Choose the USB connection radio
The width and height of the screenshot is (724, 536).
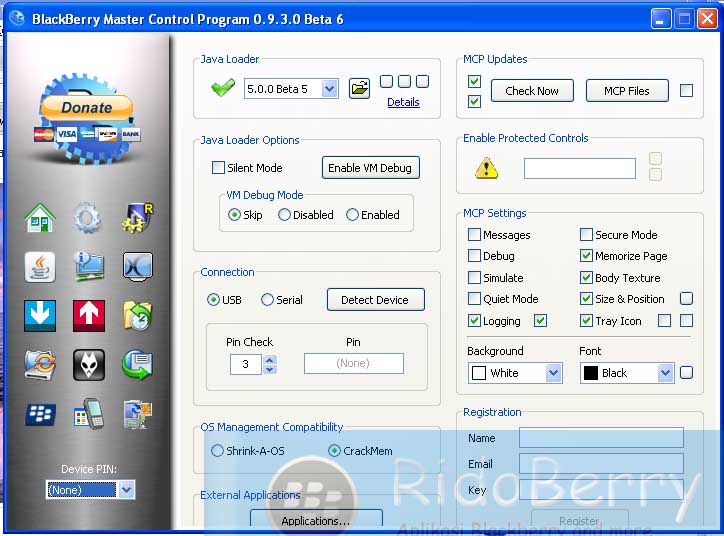tap(213, 300)
